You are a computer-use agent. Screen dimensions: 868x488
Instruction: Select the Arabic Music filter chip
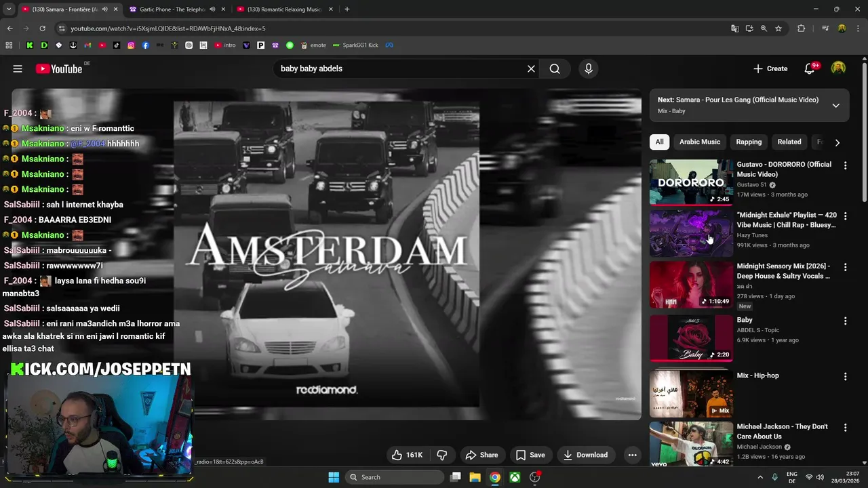click(700, 142)
